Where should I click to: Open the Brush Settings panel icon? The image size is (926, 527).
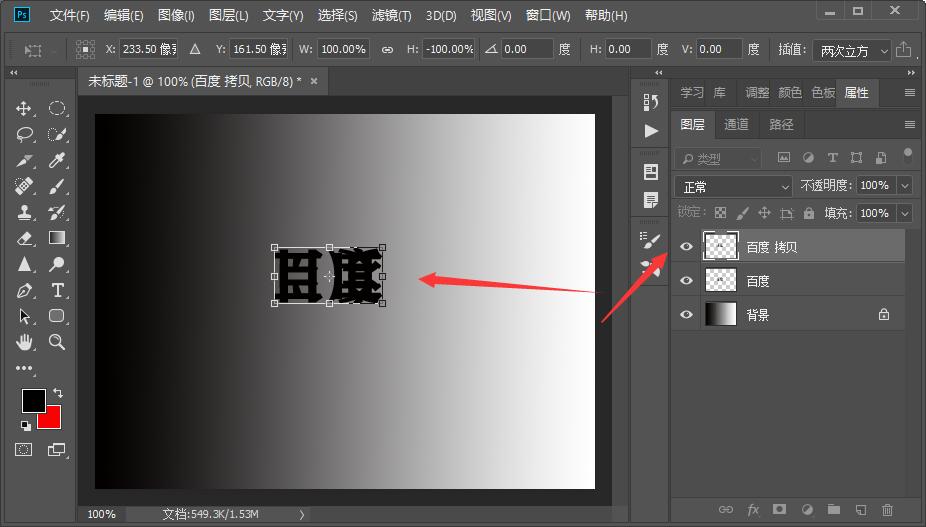pos(651,240)
